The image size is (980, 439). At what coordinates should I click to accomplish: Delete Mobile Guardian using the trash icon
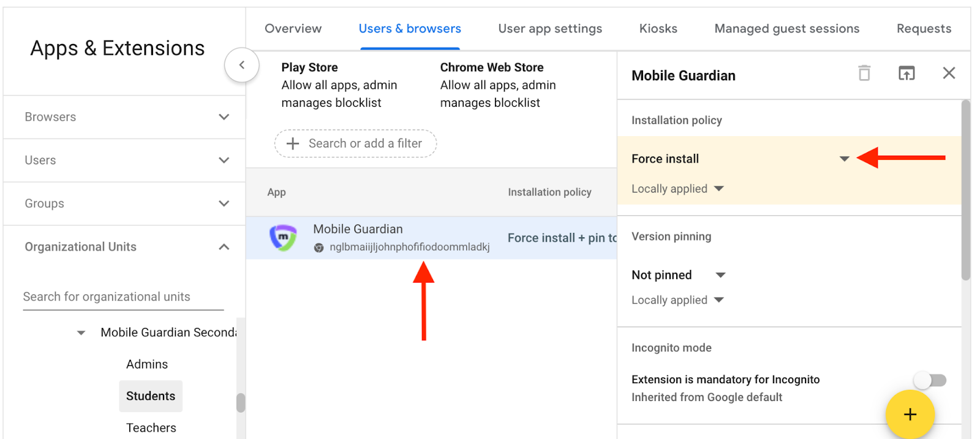tap(864, 73)
